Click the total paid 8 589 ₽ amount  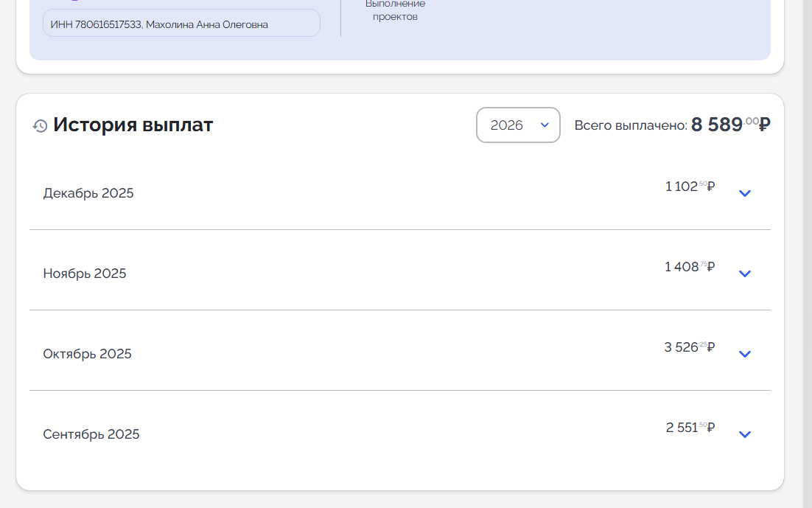[717, 125]
